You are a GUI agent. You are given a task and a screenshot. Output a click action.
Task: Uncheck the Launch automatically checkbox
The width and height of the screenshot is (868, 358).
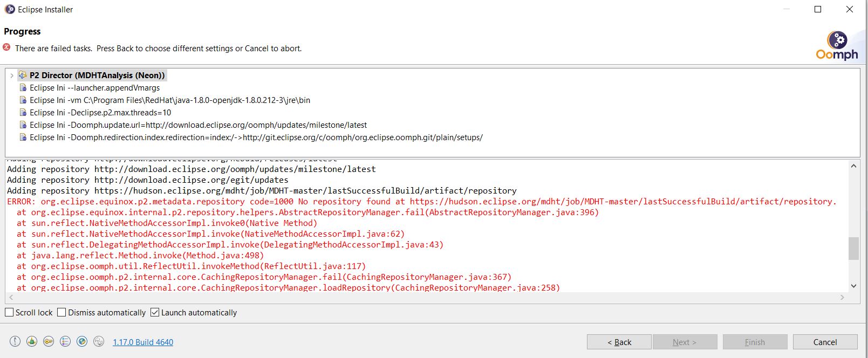click(x=155, y=312)
